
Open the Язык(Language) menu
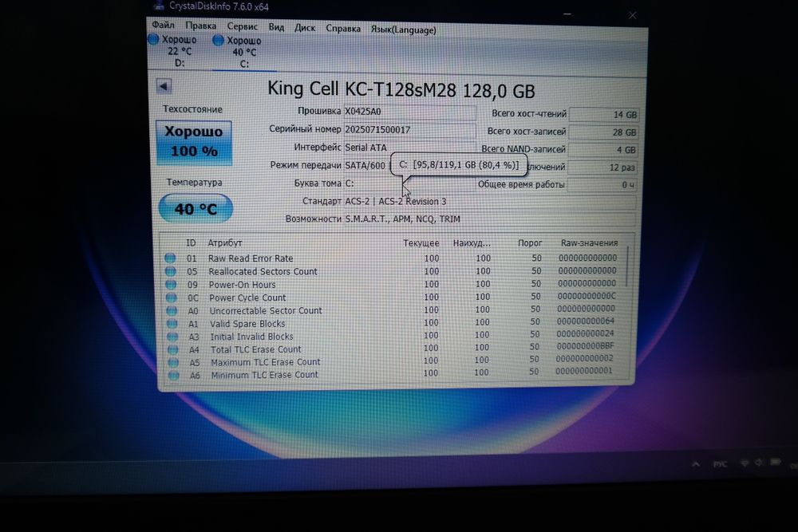[403, 30]
